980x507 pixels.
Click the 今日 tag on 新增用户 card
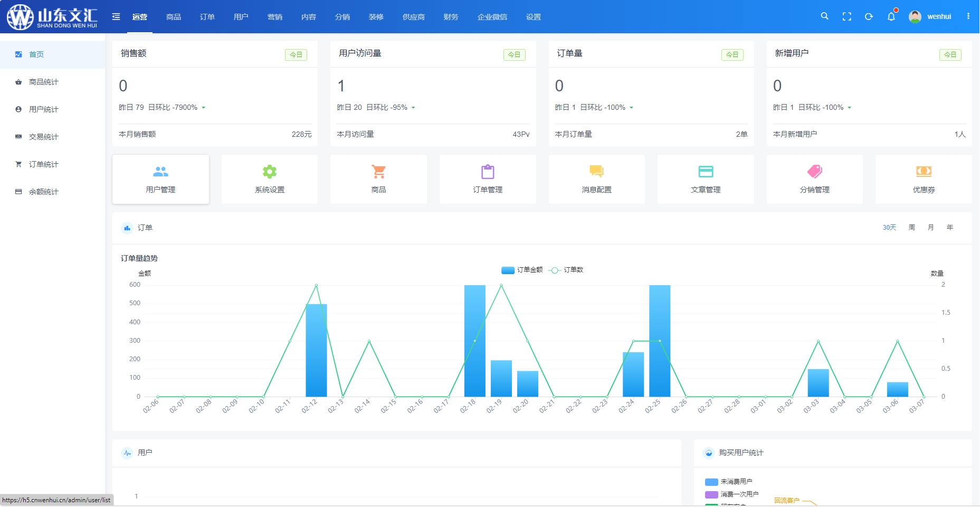coord(950,54)
